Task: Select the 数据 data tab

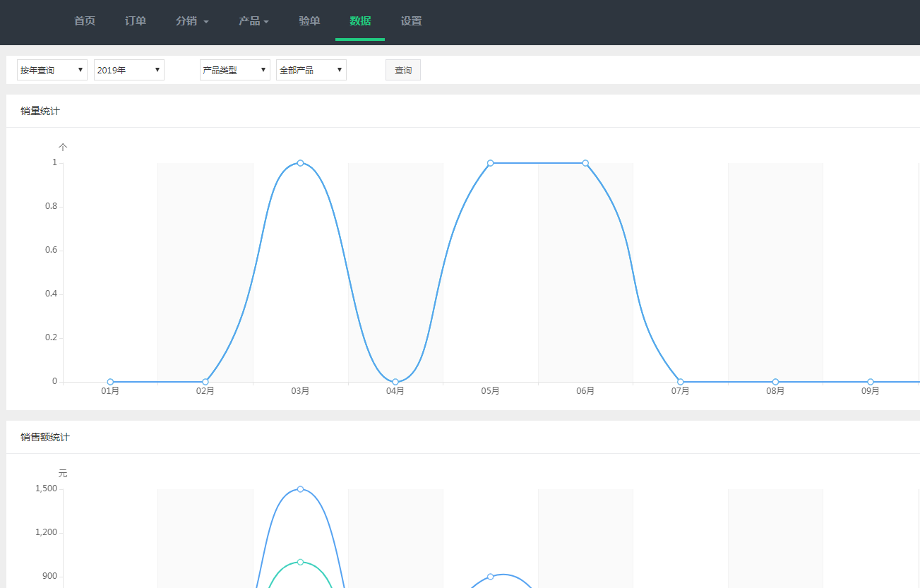Action: pos(360,21)
